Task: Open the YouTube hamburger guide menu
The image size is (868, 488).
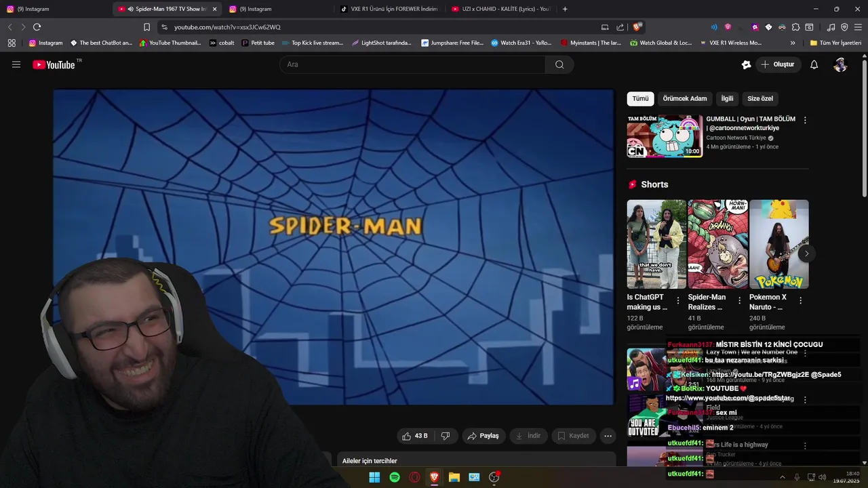Action: pyautogui.click(x=16, y=64)
